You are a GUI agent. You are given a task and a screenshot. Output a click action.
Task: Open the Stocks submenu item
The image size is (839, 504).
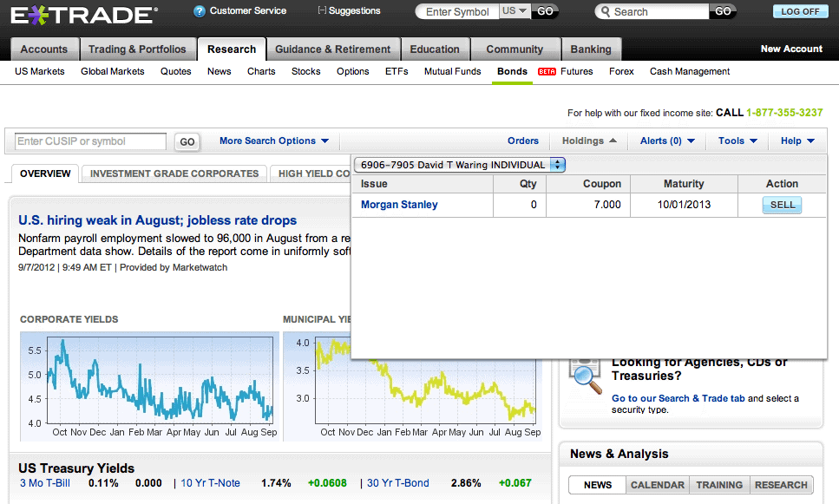[306, 72]
